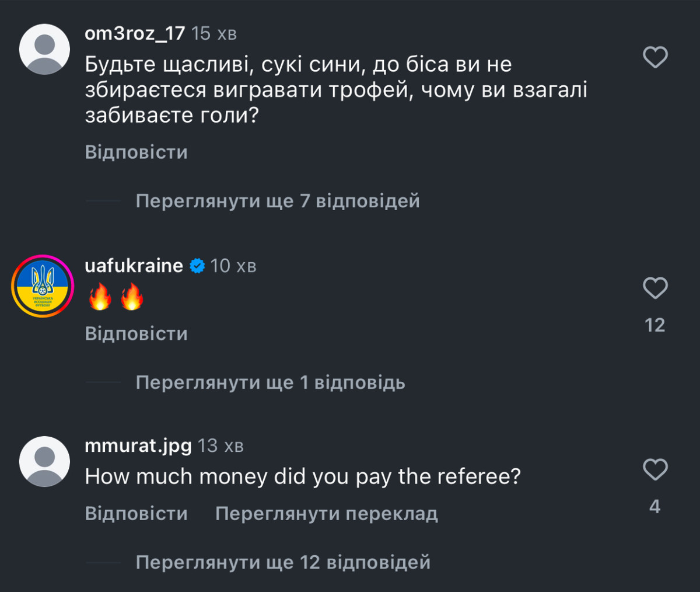Expand 12 more replies under mmurat.jpg
Image resolution: width=700 pixels, height=592 pixels.
click(x=283, y=562)
